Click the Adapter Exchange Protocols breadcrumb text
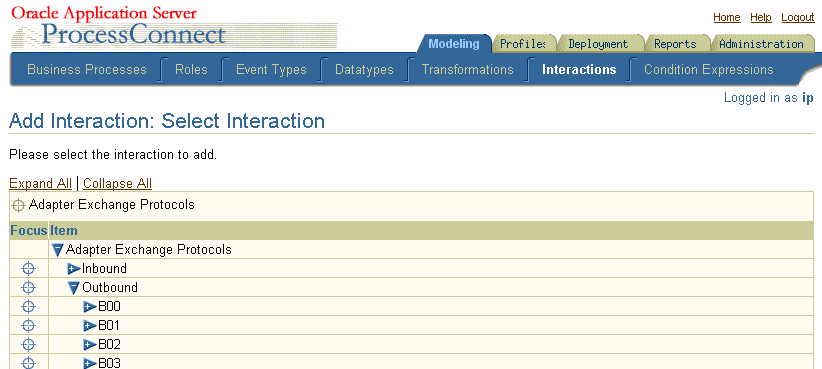Image resolution: width=822 pixels, height=369 pixels. point(112,205)
